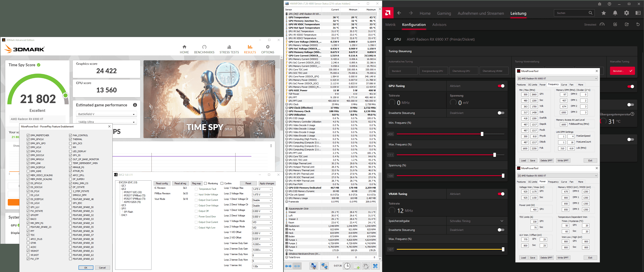Click AMD logo in Radeon Software
Viewport: 644px width, 272px height.
pos(388,13)
